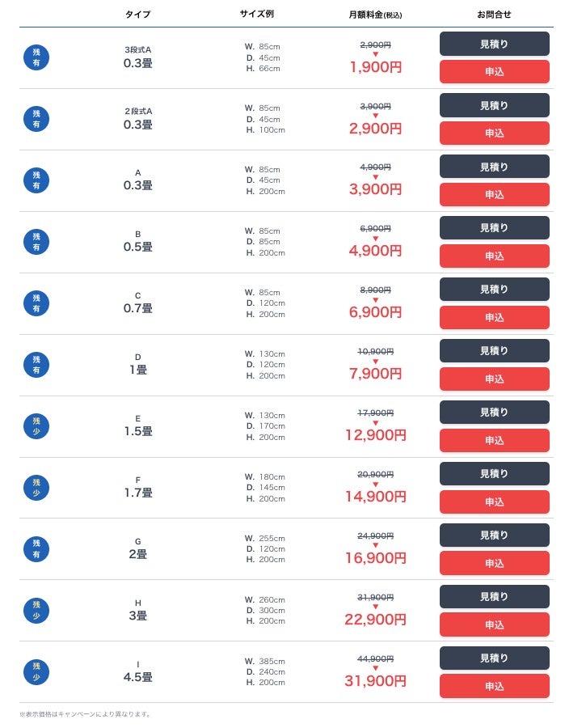Click 申込 for type D 1畳
The image size is (565, 728).
point(494,379)
